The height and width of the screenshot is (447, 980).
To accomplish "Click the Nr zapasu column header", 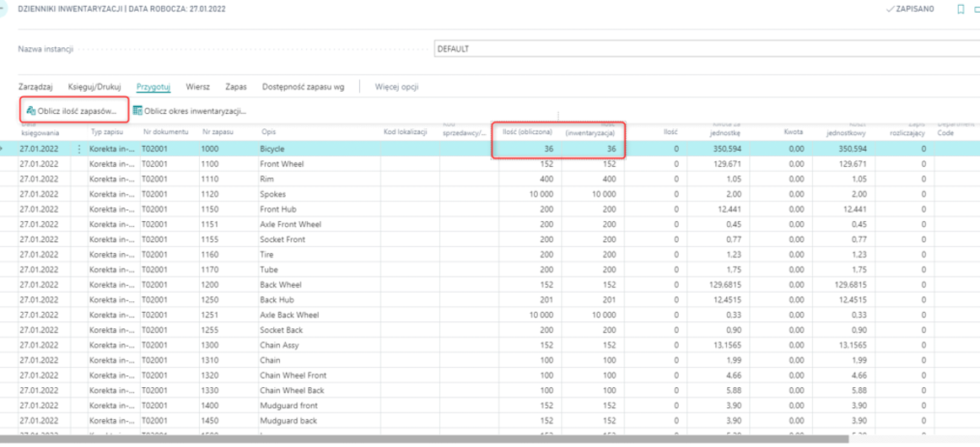I will click(x=218, y=132).
